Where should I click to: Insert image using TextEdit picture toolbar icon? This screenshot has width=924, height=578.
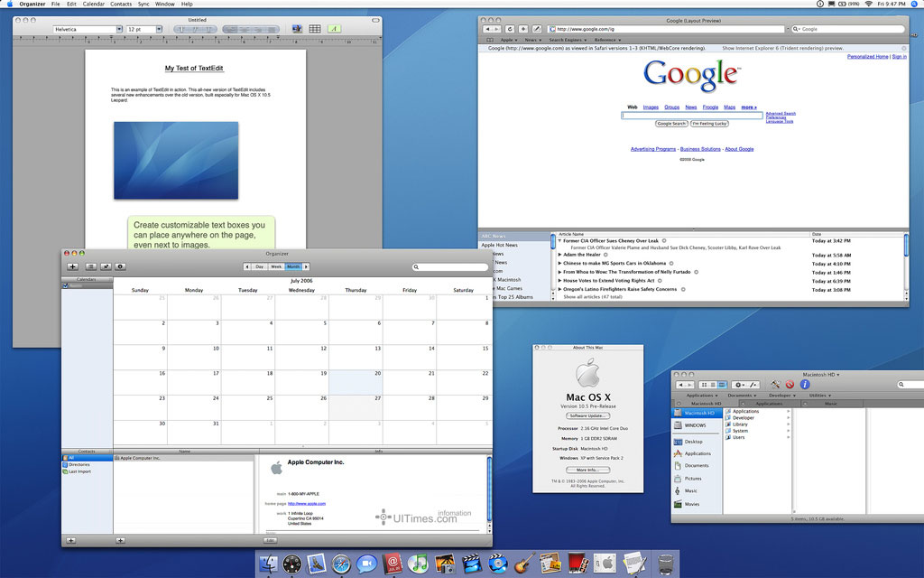(297, 29)
